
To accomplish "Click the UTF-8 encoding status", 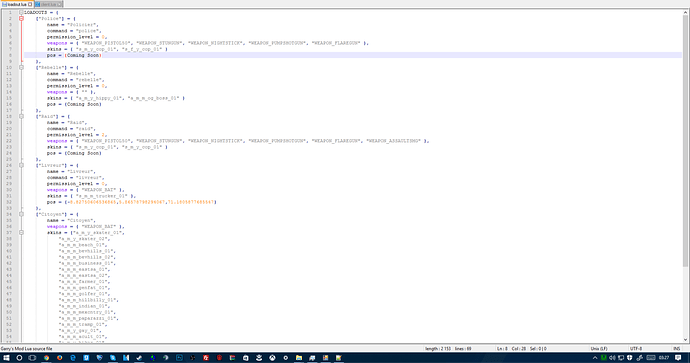I will [x=635, y=348].
